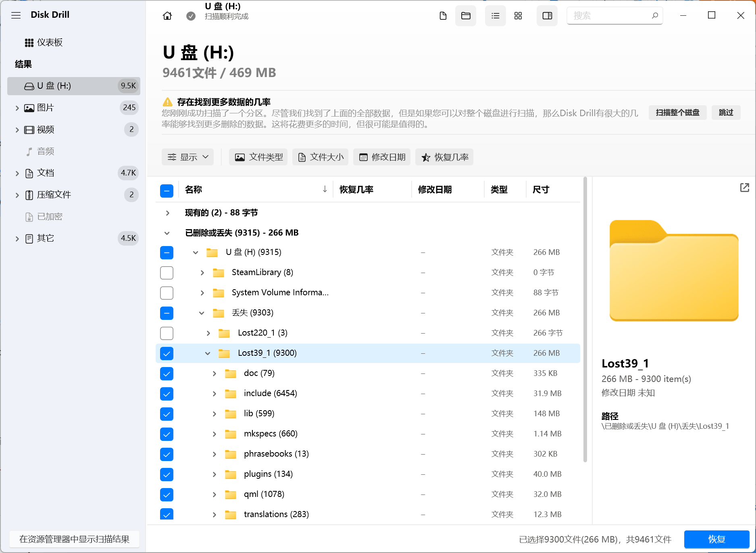Filter results by 其它

[x=45, y=238]
